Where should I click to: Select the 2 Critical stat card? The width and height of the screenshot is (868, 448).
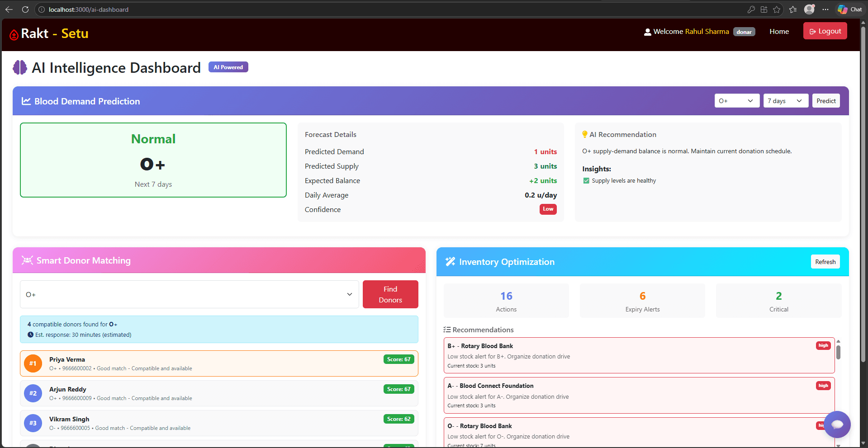(x=778, y=301)
